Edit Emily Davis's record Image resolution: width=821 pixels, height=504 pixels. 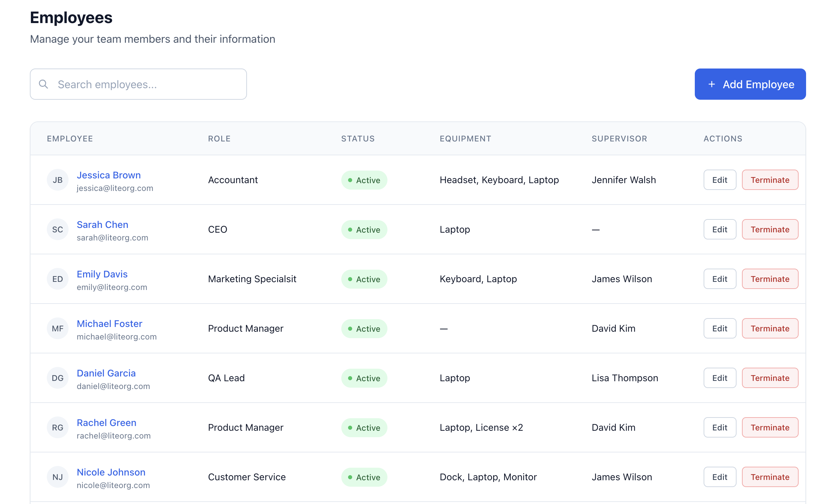click(x=720, y=279)
